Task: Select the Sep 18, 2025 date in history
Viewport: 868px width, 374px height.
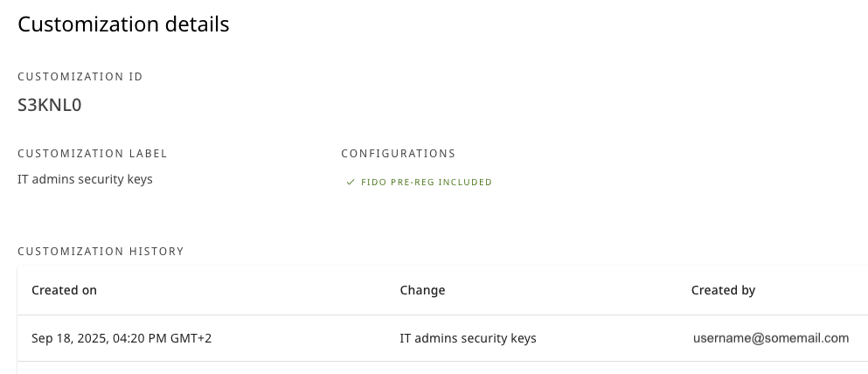Action: click(68, 338)
